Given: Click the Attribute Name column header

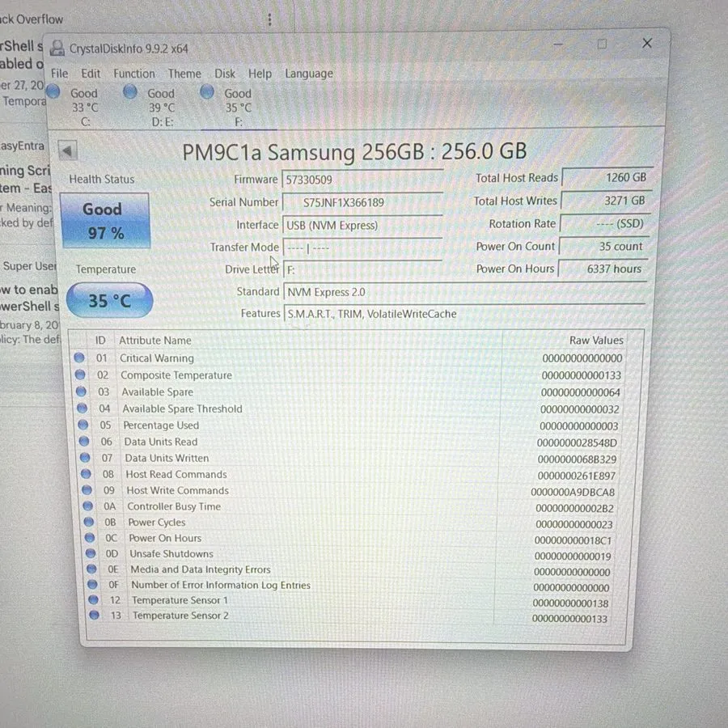Looking at the screenshot, I should [x=155, y=341].
